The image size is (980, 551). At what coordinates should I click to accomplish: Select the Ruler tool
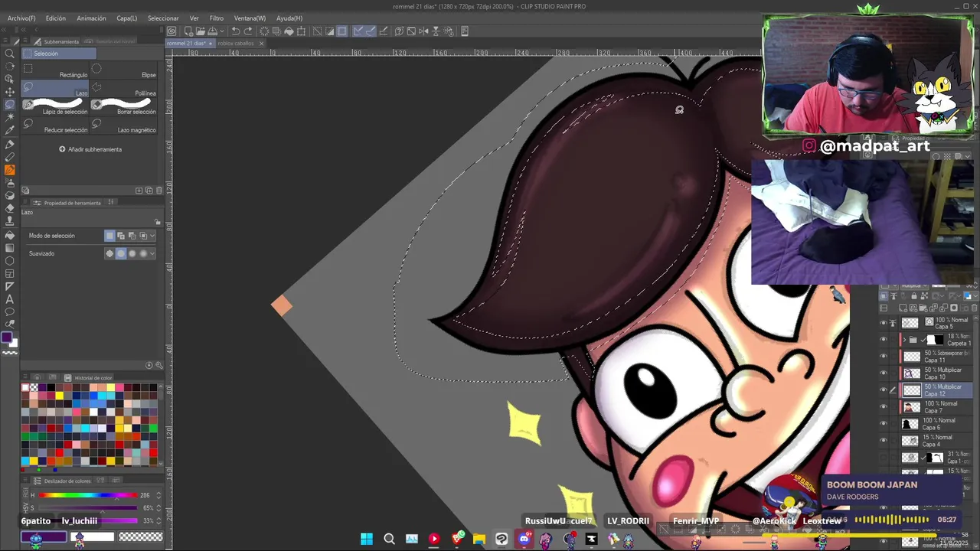9,287
